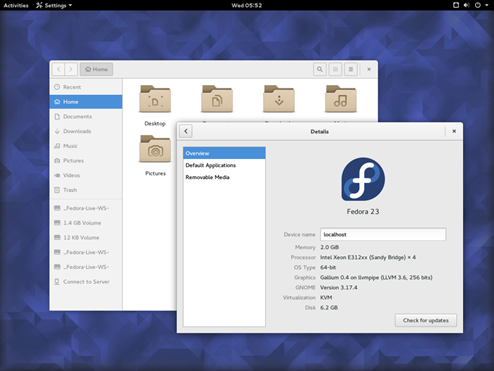The image size is (494, 371).
Task: Select the Desktop folder icon
Action: 155,99
